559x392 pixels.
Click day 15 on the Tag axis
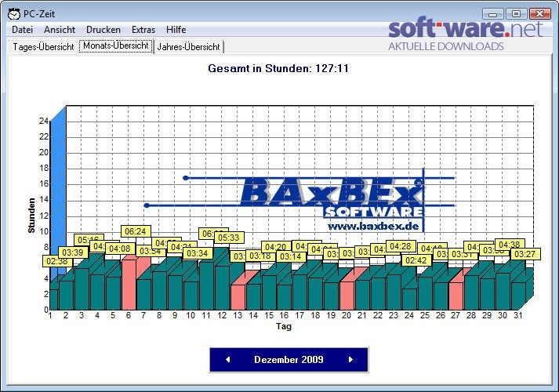pos(269,315)
